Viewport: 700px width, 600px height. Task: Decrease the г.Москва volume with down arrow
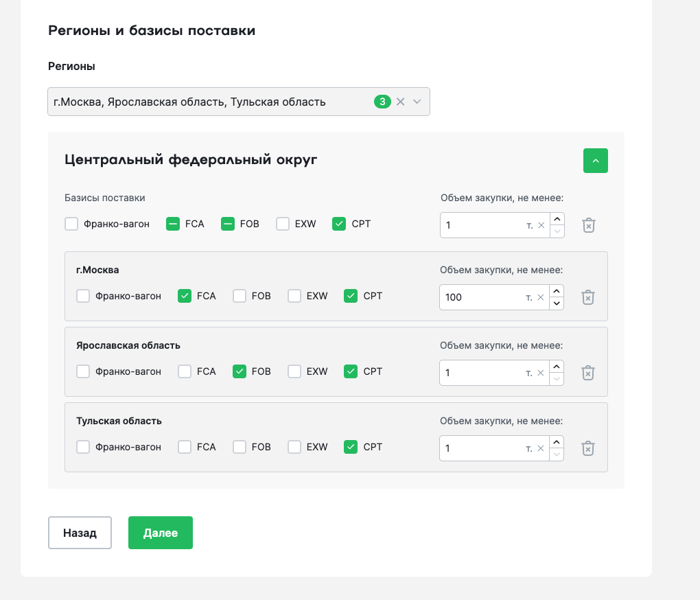pyautogui.click(x=557, y=303)
